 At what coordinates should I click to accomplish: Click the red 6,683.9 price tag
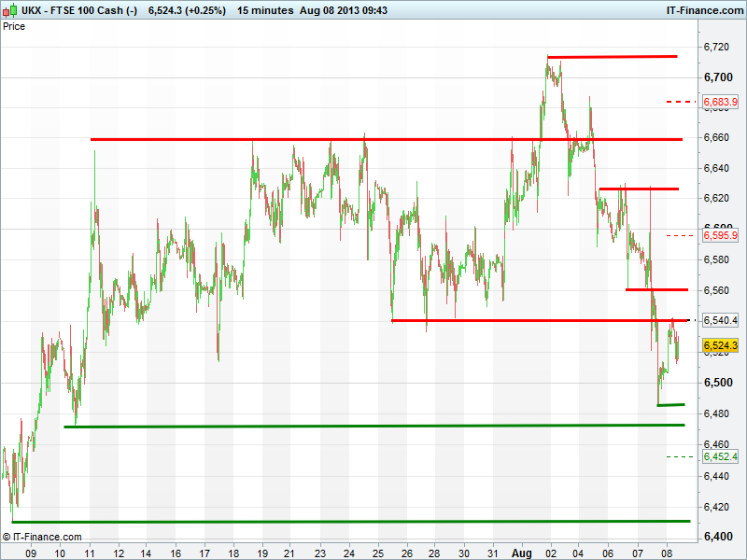pos(720,101)
